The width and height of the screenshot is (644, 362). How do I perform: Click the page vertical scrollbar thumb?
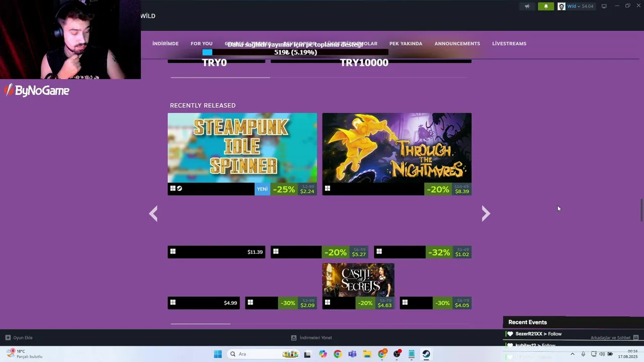tap(641, 210)
